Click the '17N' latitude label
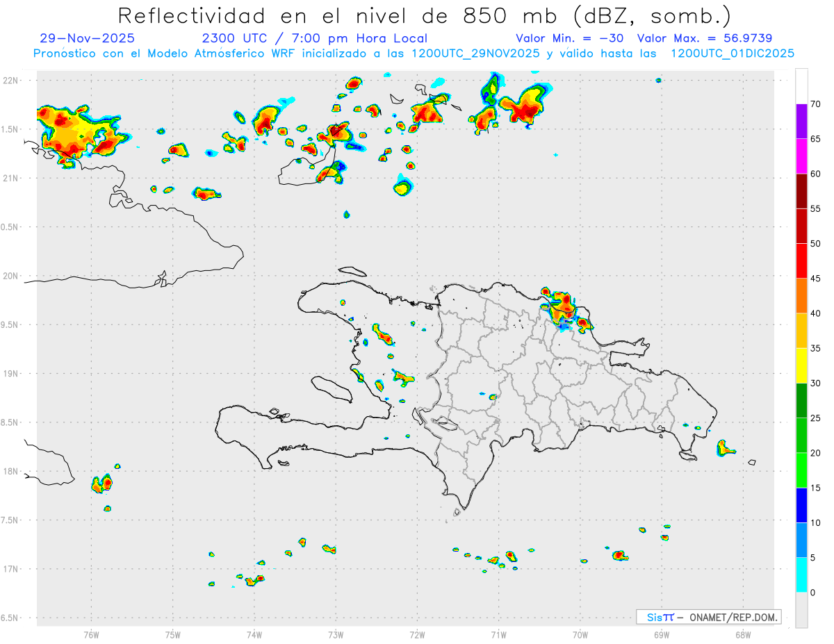 point(11,569)
